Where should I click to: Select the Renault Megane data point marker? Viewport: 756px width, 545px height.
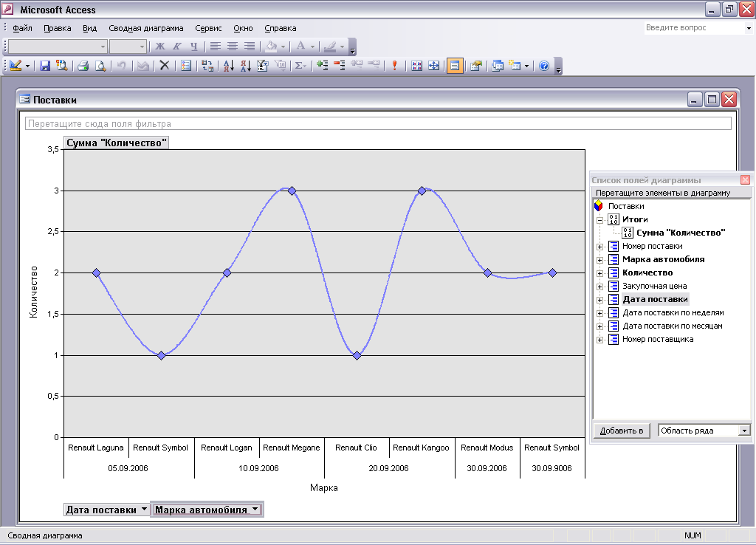tap(292, 191)
